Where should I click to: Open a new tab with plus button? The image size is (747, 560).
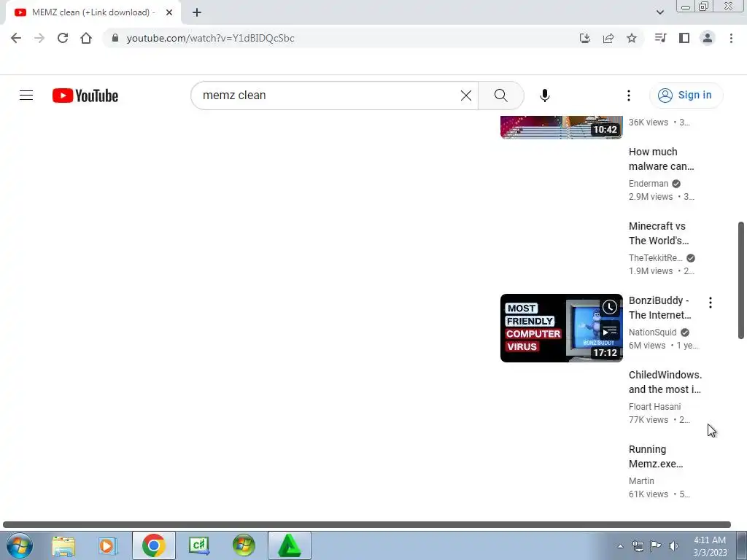click(x=197, y=12)
